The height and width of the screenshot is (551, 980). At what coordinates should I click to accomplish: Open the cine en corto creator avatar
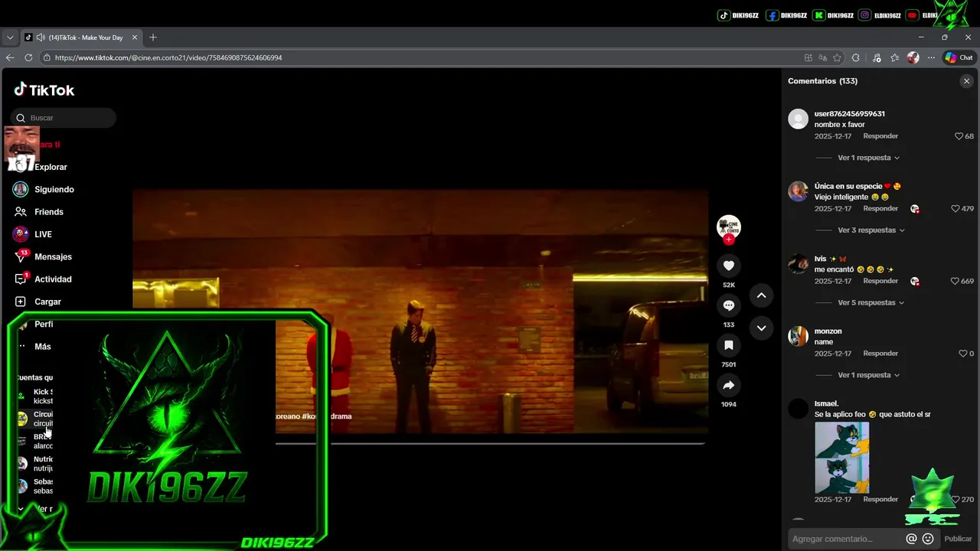tap(728, 226)
